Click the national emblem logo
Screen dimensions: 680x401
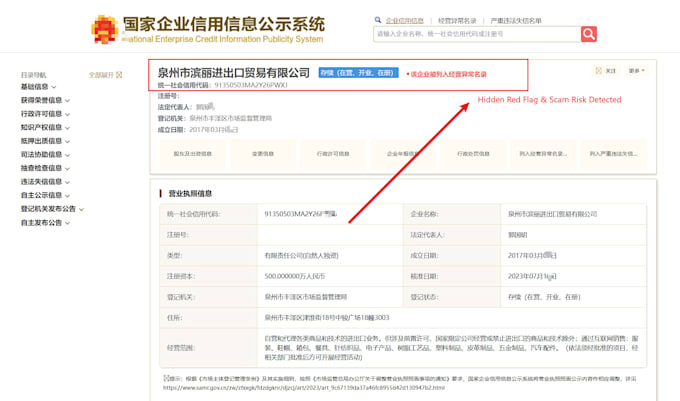point(105,29)
